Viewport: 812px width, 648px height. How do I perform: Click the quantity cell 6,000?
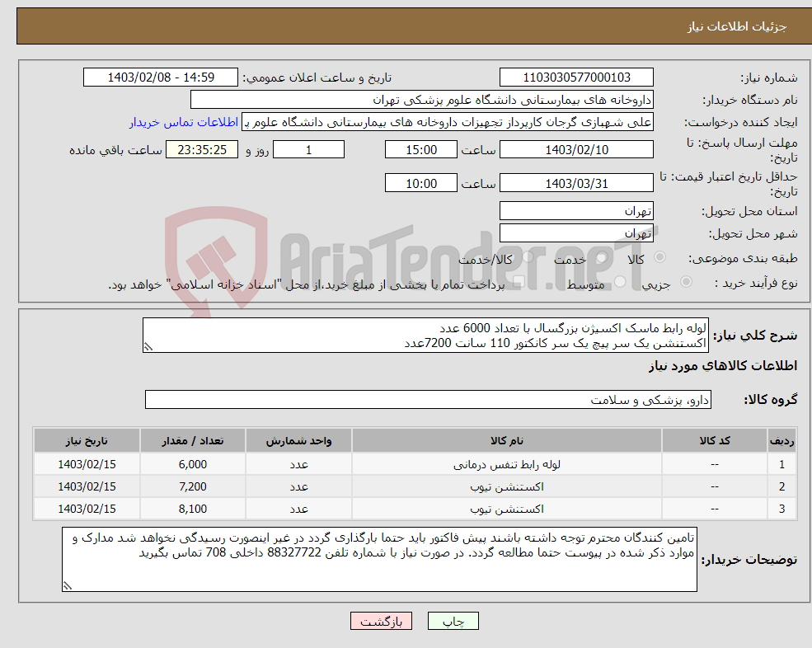[193, 465]
